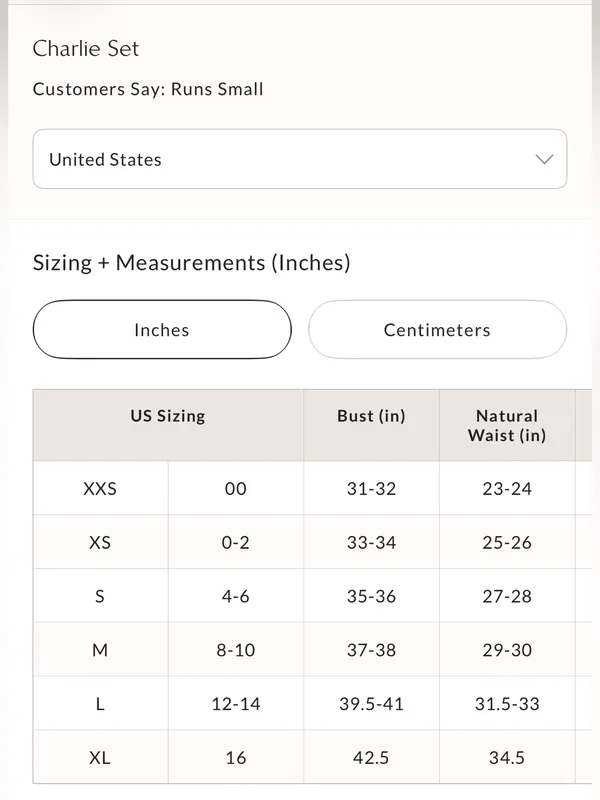Switch measurements to Centimeters
The height and width of the screenshot is (800, 600).
pyautogui.click(x=437, y=330)
